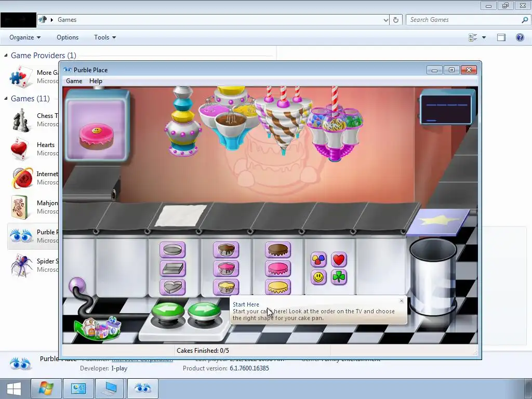The width and height of the screenshot is (532, 399).
Task: Choose pink strawberry cake batter button
Action: click(226, 269)
